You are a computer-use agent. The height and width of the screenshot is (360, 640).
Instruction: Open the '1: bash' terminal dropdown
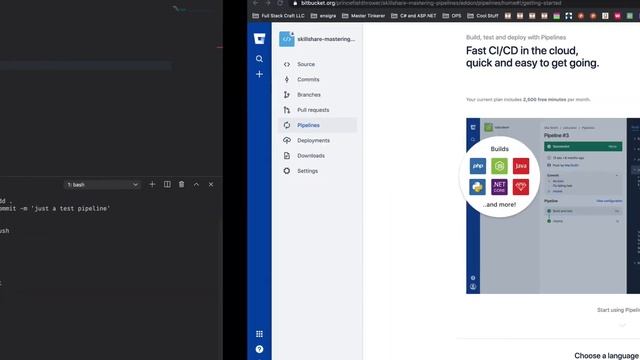pos(102,185)
